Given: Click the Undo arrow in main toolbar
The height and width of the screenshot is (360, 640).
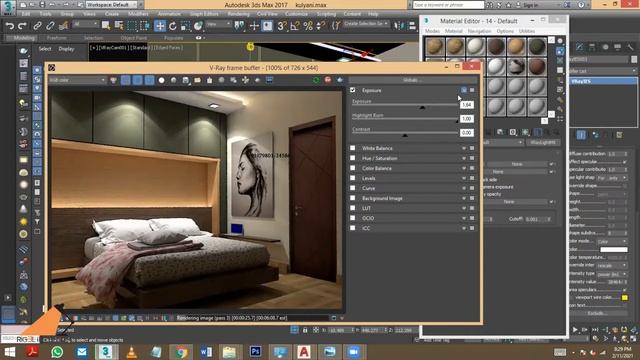Looking at the screenshot, I should 9,26.
